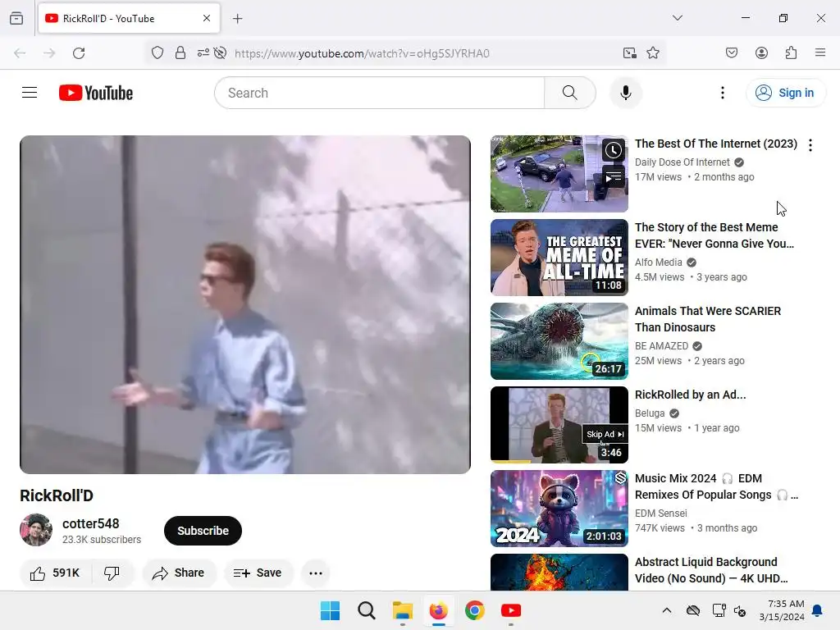Like the video with the thumbs up icon

(55, 573)
